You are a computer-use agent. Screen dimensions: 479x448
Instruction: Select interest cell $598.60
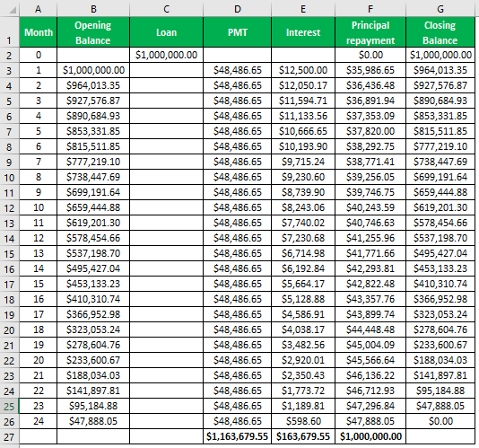click(x=303, y=421)
